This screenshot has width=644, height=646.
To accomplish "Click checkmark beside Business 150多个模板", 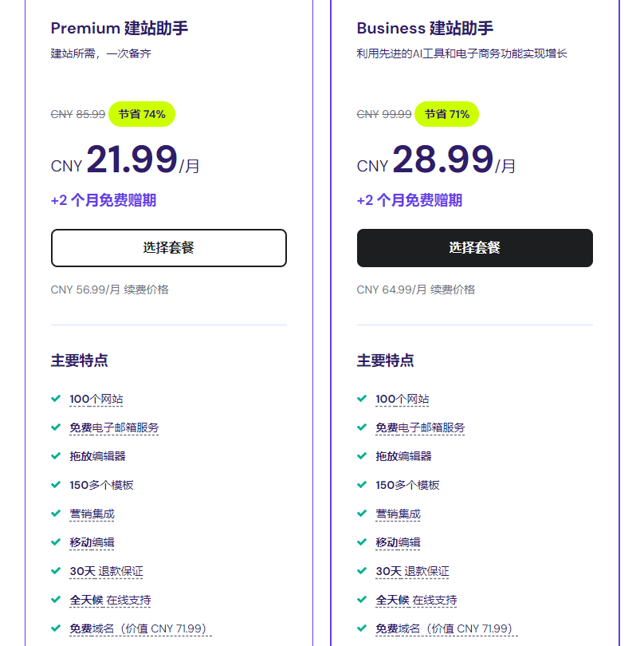I will (x=362, y=484).
